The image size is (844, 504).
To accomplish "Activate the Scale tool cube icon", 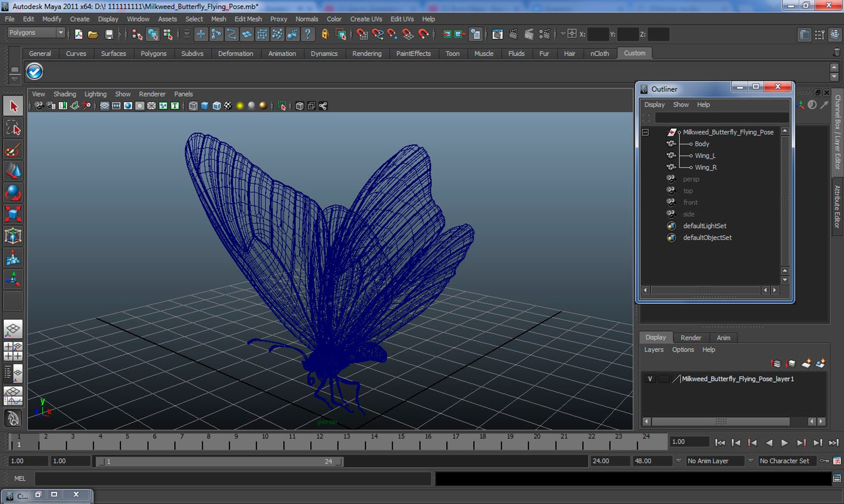I will pos(13,214).
